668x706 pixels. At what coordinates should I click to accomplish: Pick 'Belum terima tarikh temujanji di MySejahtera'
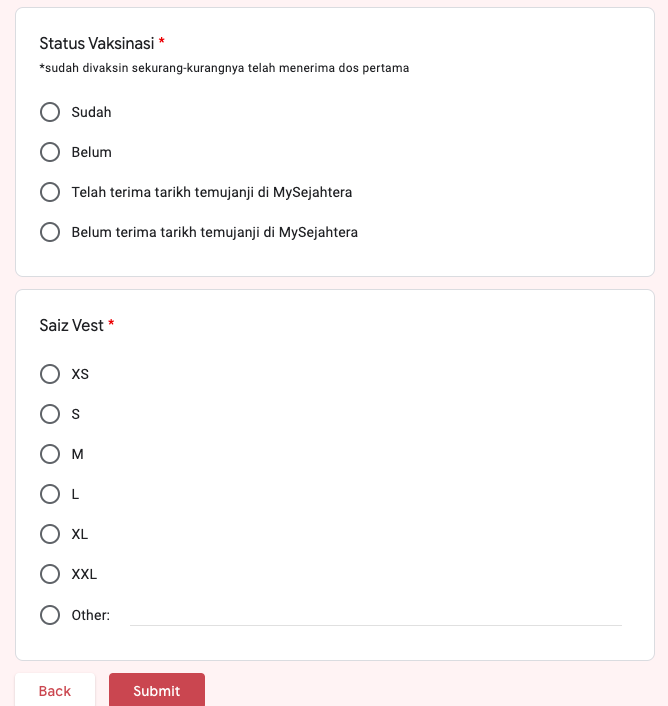[x=50, y=232]
